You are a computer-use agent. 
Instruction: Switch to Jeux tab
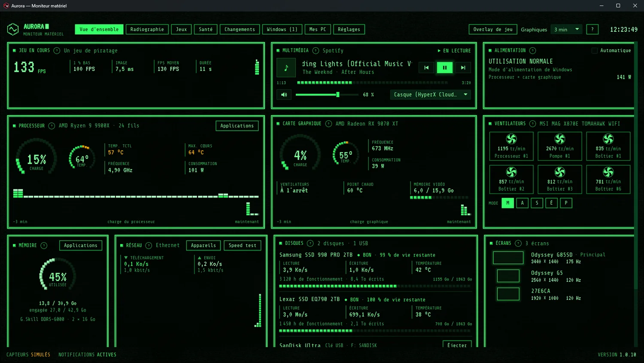(x=182, y=29)
